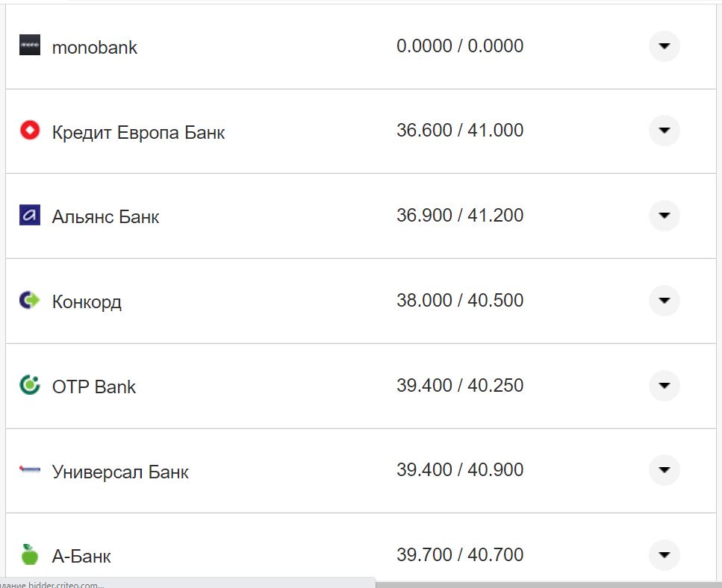The width and height of the screenshot is (722, 588).
Task: Open the OTP Bank dropdown arrow
Action: coord(664,386)
